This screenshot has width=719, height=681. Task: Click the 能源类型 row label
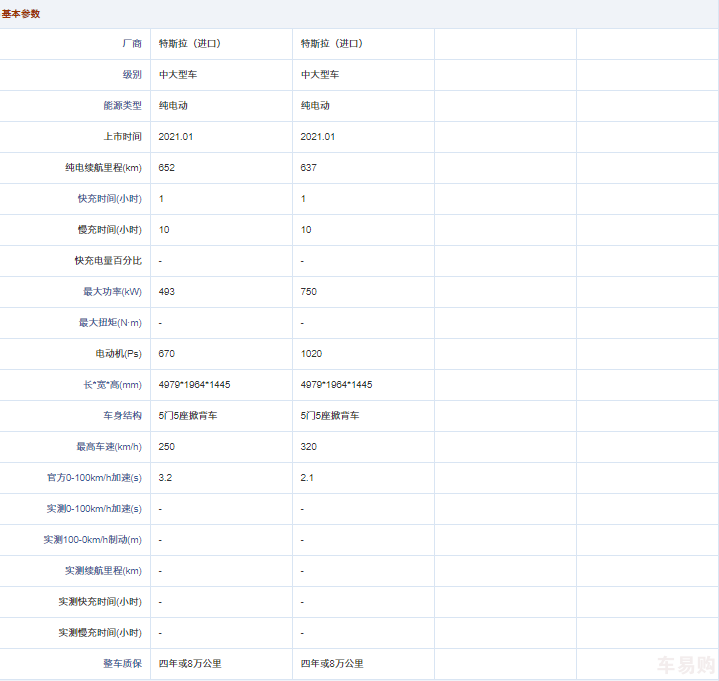[122, 105]
